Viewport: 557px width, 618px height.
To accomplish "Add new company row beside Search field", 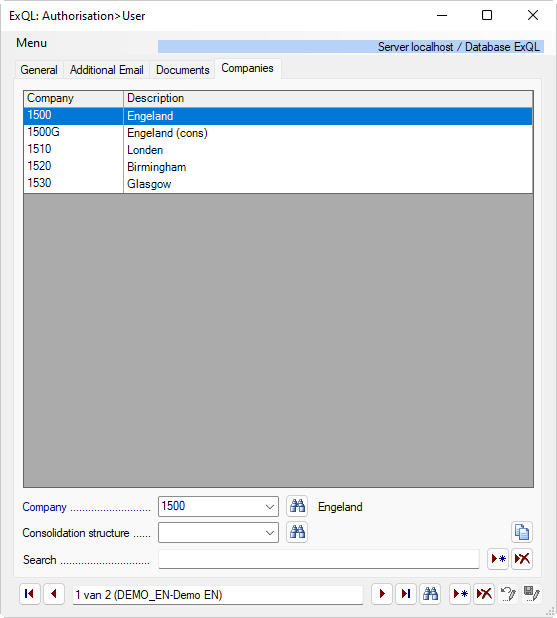I will 498,559.
